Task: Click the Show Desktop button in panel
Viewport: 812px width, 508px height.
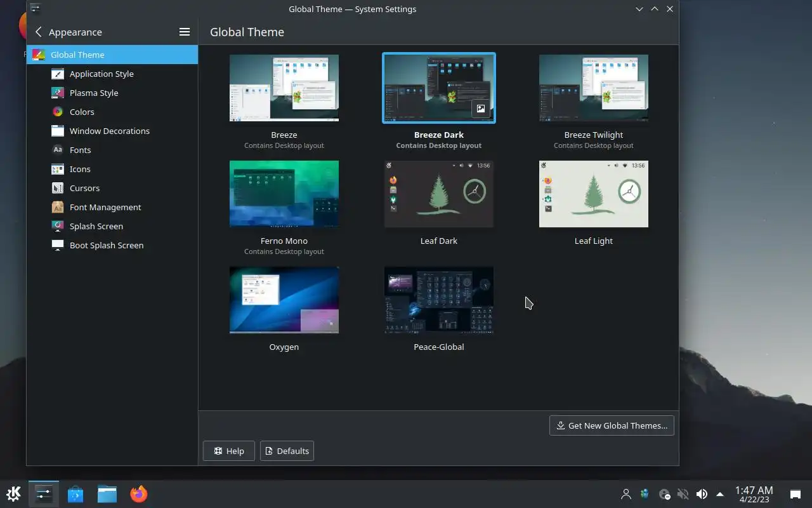Action: point(795,494)
